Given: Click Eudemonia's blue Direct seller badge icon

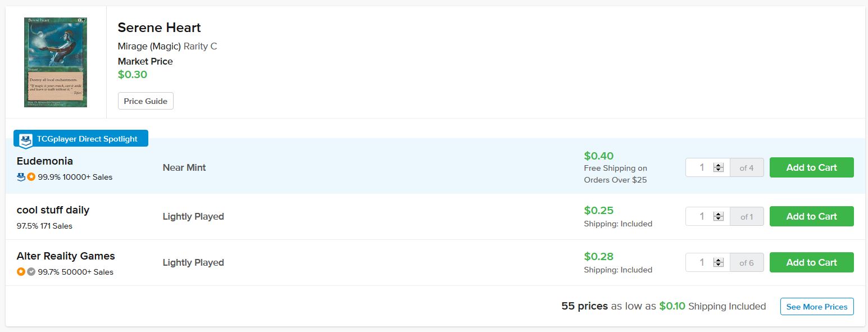Looking at the screenshot, I should [x=21, y=177].
